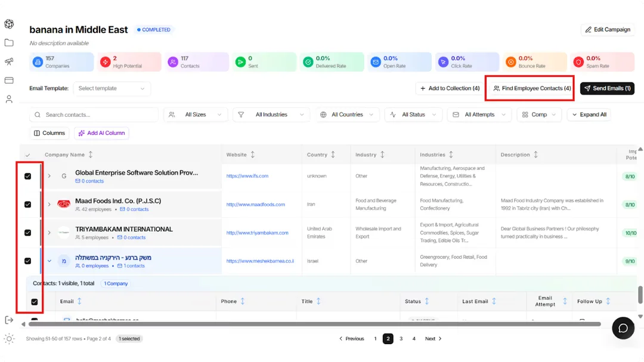
Task: Switch to page 3 of contacts
Action: pyautogui.click(x=401, y=338)
